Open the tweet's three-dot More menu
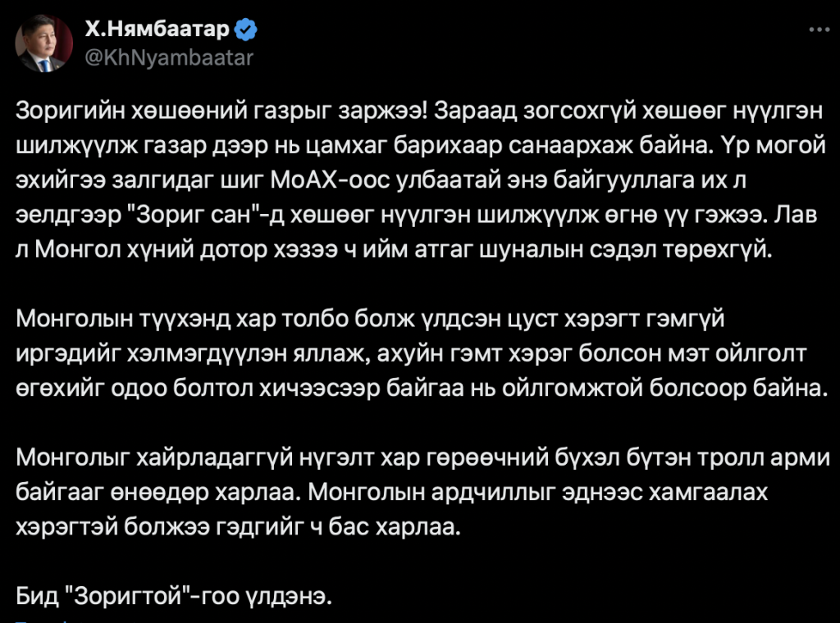 tap(819, 30)
